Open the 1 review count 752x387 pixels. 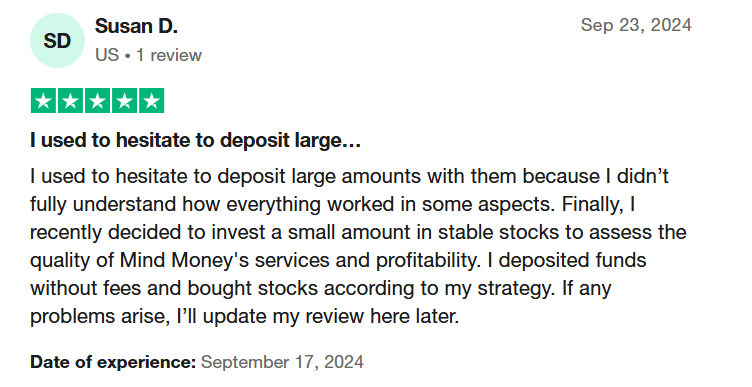click(x=169, y=55)
